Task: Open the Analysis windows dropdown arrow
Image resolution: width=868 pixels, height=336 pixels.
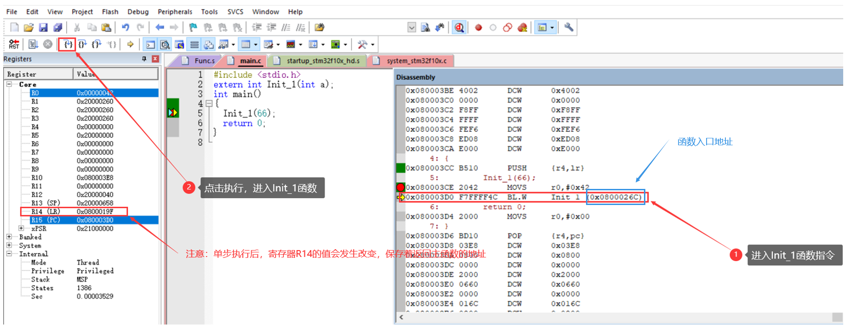Action: (x=300, y=45)
